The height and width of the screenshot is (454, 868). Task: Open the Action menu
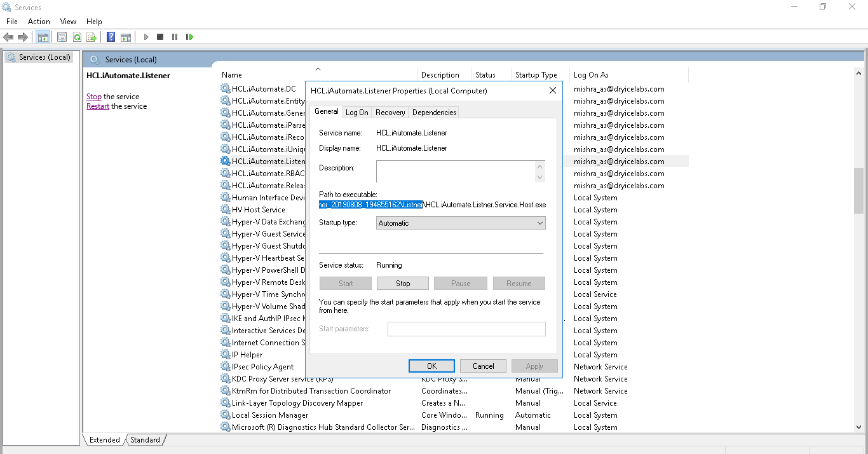(x=39, y=22)
